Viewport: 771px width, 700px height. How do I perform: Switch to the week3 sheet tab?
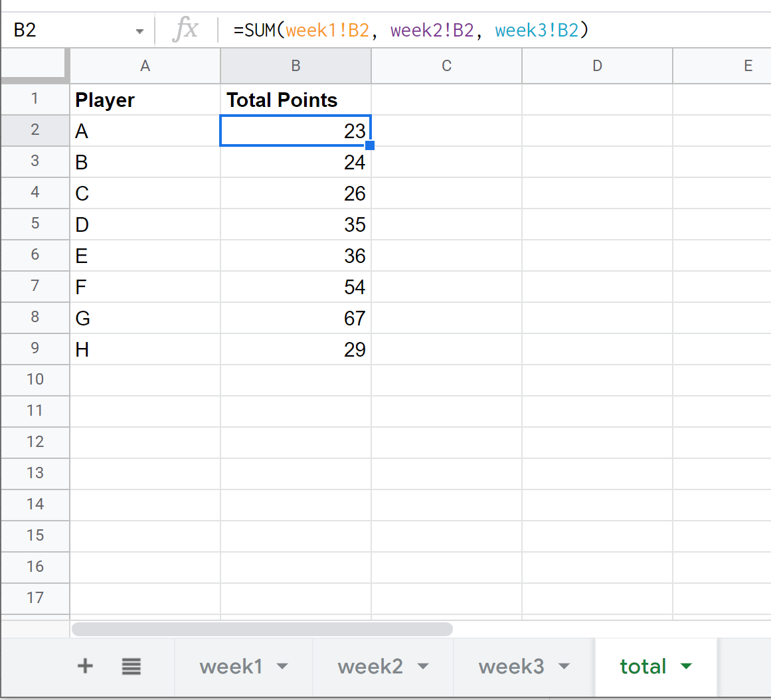click(x=510, y=666)
